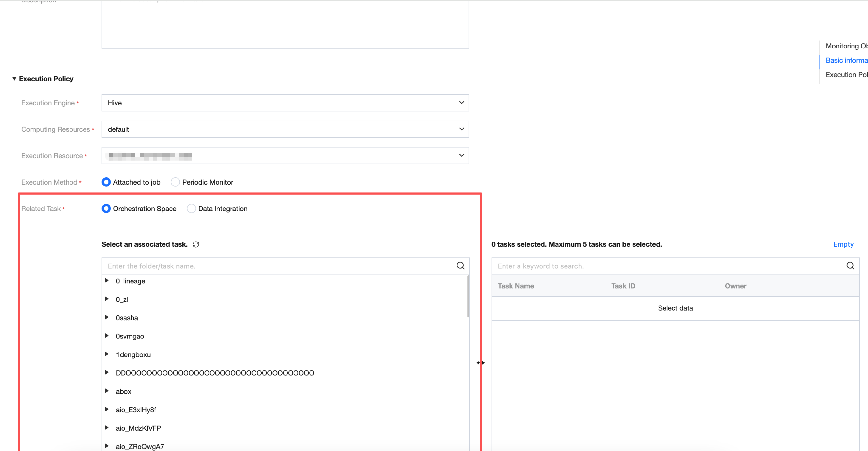Click the task tree vertical scrollbar
The height and width of the screenshot is (451, 868).
pyautogui.click(x=468, y=297)
